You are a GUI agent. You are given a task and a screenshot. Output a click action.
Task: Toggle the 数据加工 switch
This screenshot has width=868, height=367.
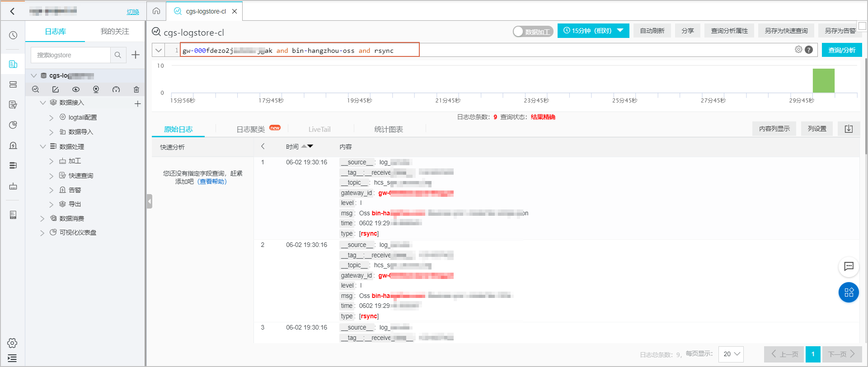pos(533,31)
